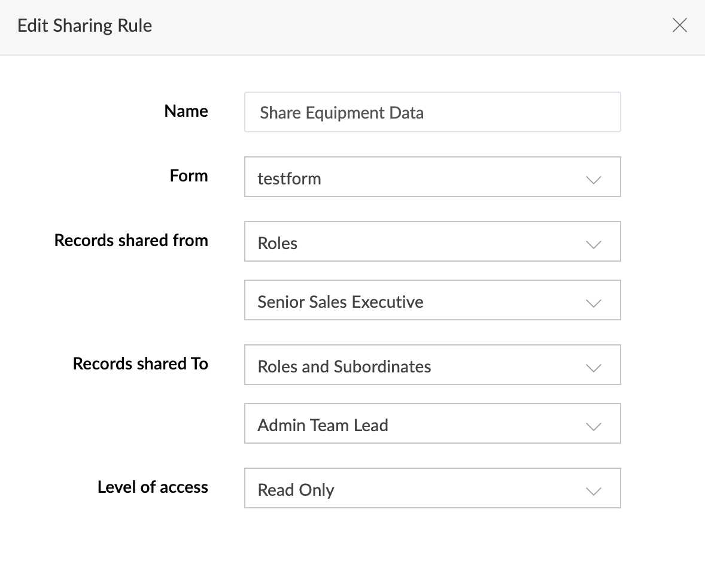The height and width of the screenshot is (588, 705).
Task: Close the Edit Sharing Rule dialog
Action: (679, 25)
